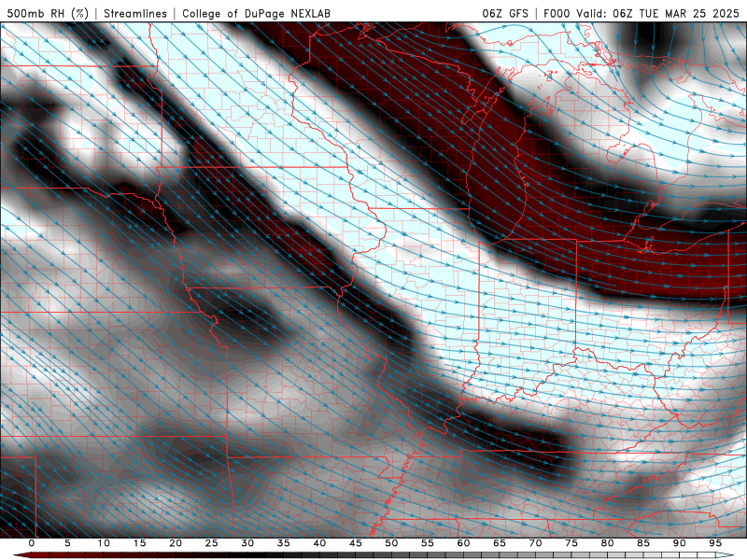
Task: Select the colorbar label "95"
Action: click(x=715, y=543)
